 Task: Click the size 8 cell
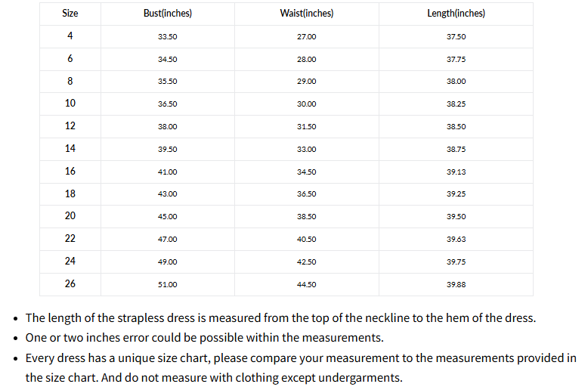(x=70, y=81)
